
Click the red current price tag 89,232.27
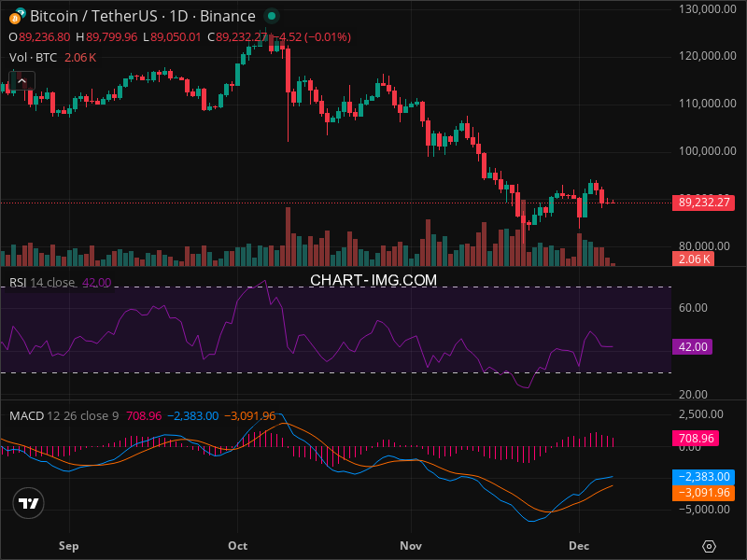coord(705,202)
